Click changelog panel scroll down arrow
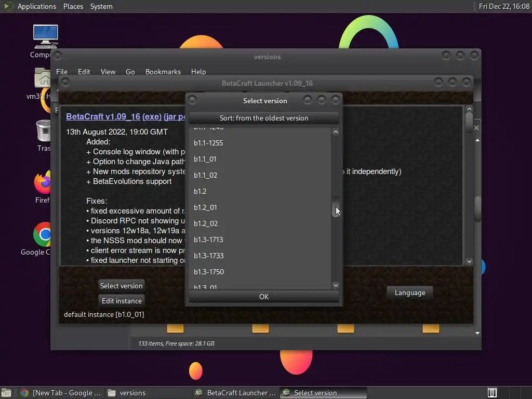This screenshot has width=532, height=399. pos(469,261)
